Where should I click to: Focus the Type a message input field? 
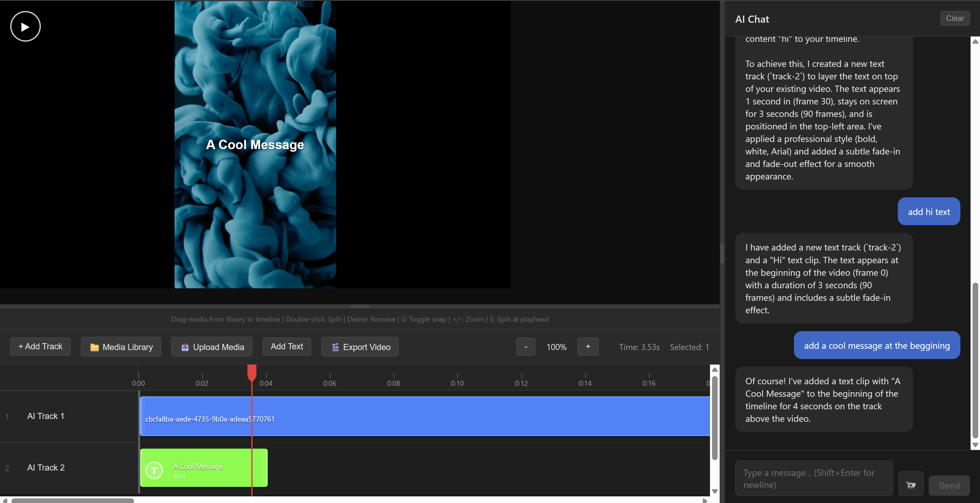(813, 478)
